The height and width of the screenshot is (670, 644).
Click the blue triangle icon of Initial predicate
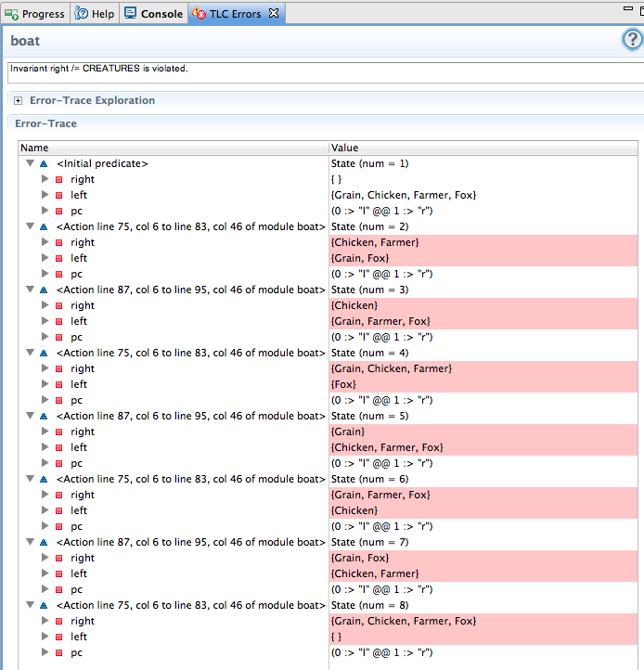coord(44,163)
